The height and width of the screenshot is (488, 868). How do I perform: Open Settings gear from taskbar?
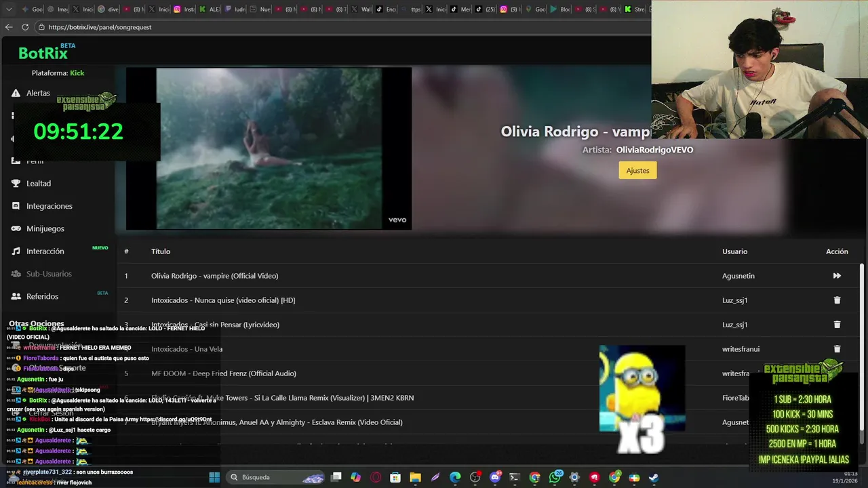tap(574, 477)
